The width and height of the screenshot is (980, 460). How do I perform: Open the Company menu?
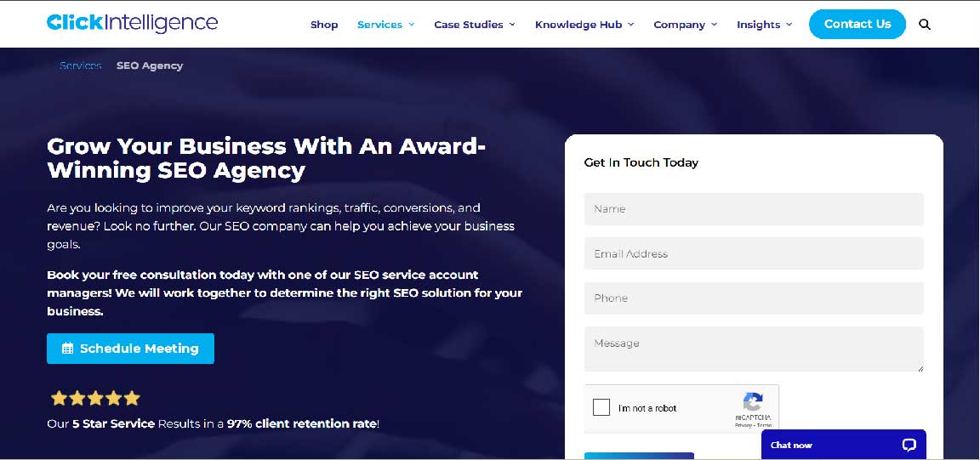(x=685, y=25)
